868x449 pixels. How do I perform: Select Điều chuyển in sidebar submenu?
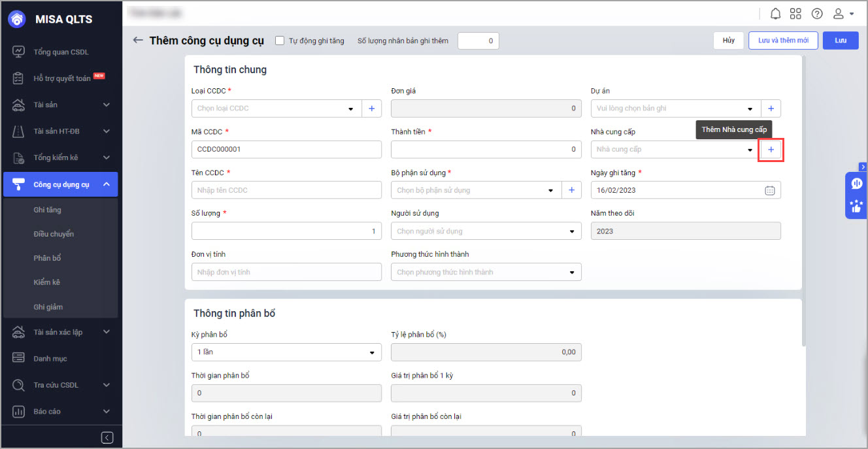[54, 234]
